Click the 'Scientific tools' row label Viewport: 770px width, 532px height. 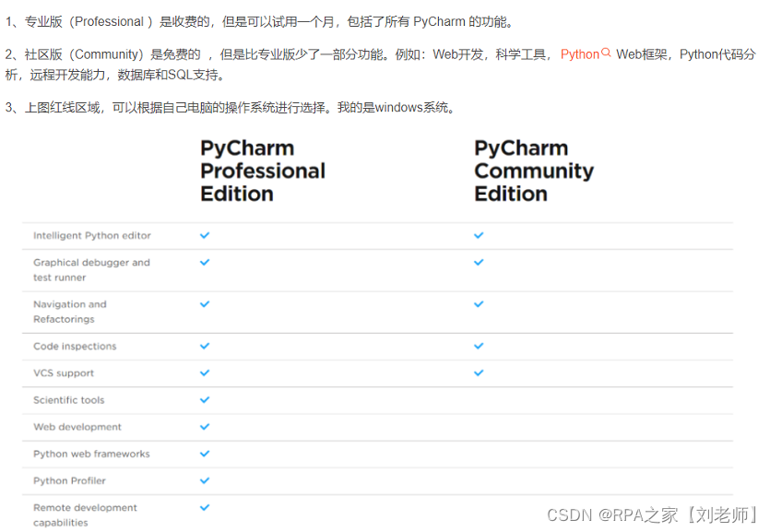[x=69, y=400]
